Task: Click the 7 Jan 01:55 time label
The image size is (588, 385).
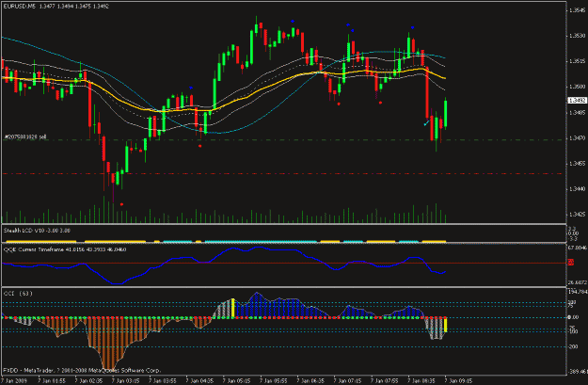Action: point(51,381)
